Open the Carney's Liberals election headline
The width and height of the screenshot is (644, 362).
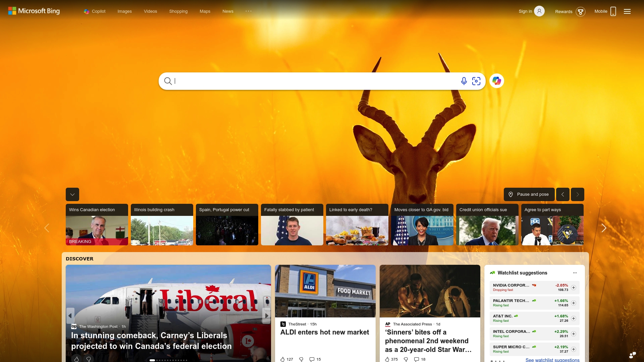pos(151,341)
